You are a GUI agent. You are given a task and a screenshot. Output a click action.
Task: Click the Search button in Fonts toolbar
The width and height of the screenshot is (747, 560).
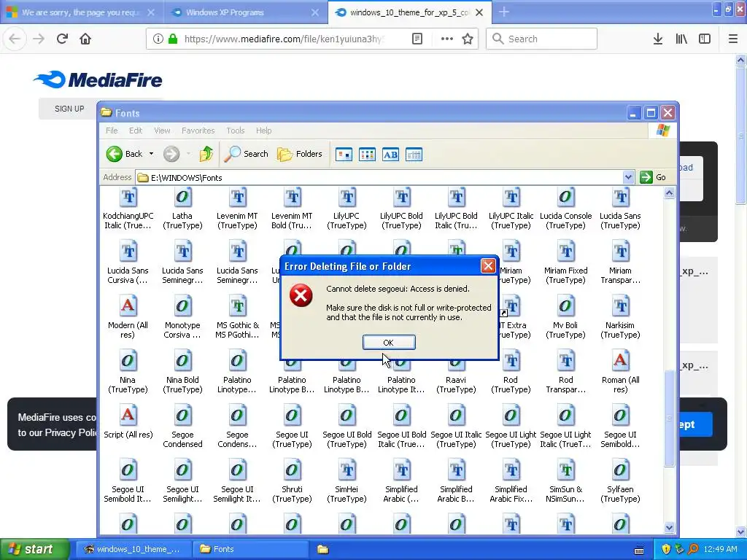coord(247,154)
